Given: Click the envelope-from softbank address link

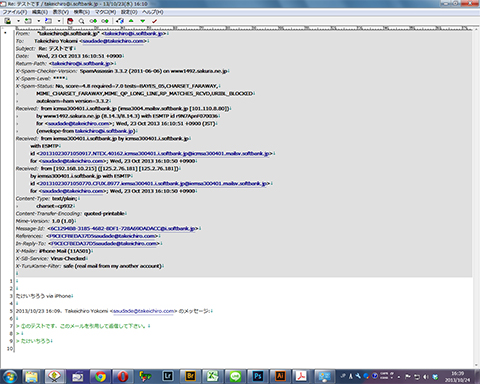Looking at the screenshot, I should point(104,131).
